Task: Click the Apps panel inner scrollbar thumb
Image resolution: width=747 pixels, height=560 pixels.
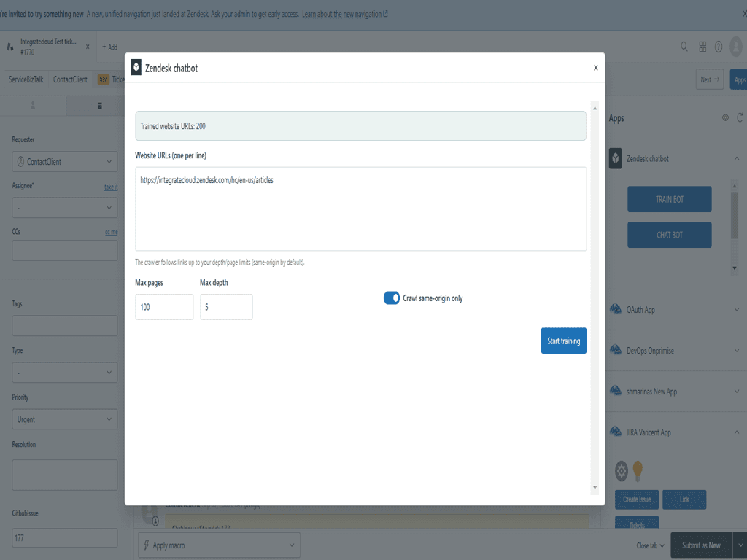Action: click(734, 214)
